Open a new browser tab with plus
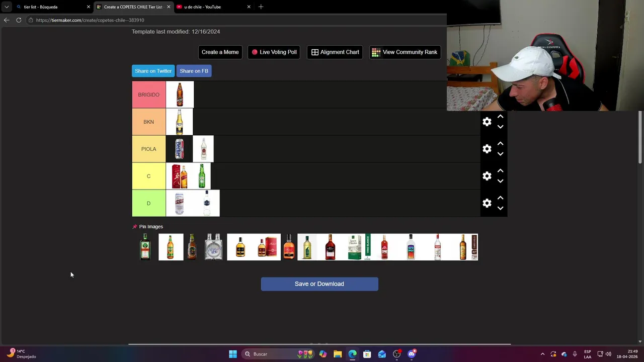644x362 pixels. 261,7
